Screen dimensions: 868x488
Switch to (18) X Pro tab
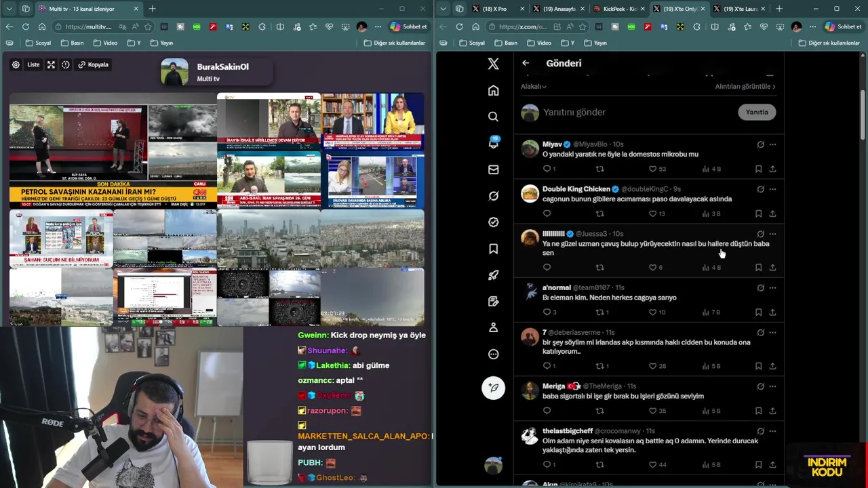(x=498, y=9)
